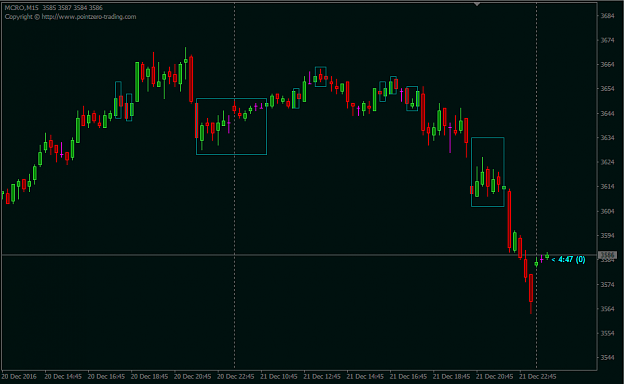Click the '21 Dec 10:45' time axis label
625x384 pixels.
(x=279, y=376)
